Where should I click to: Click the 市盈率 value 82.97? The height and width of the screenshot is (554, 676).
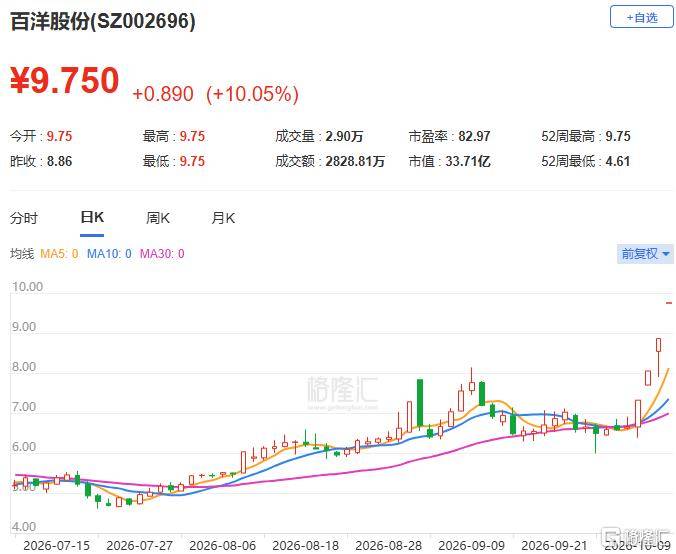(474, 136)
